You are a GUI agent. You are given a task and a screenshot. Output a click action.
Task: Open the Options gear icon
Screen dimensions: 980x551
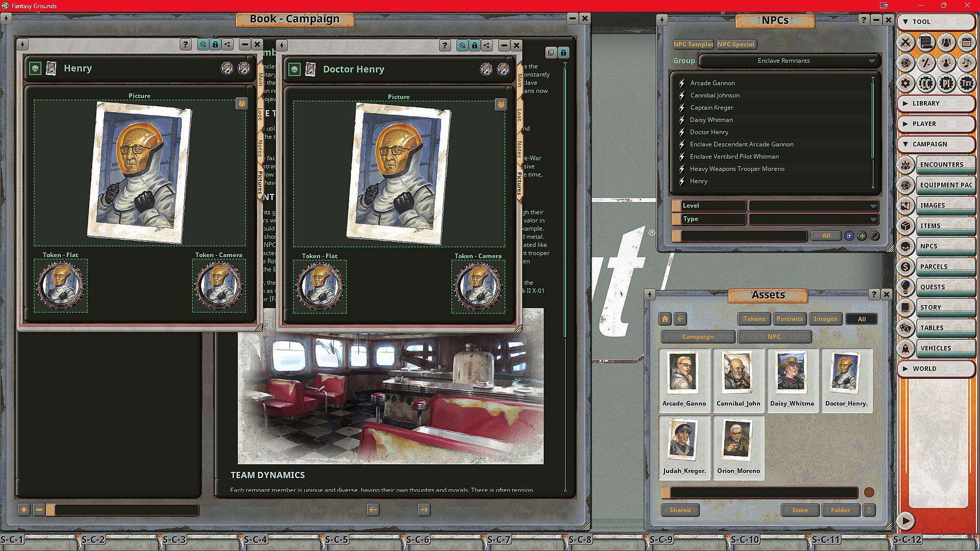click(905, 83)
